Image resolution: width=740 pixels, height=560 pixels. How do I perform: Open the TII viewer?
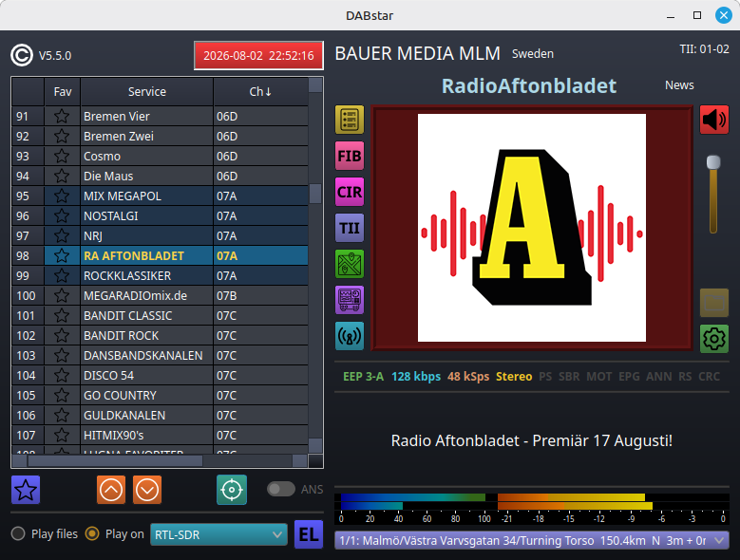[350, 228]
